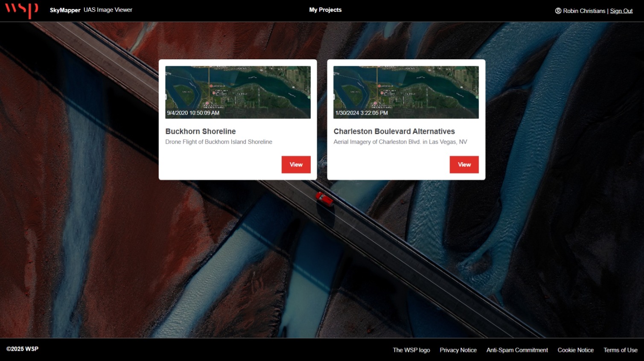Click the Robin Christians username
The height and width of the screenshot is (361, 644).
tap(584, 11)
